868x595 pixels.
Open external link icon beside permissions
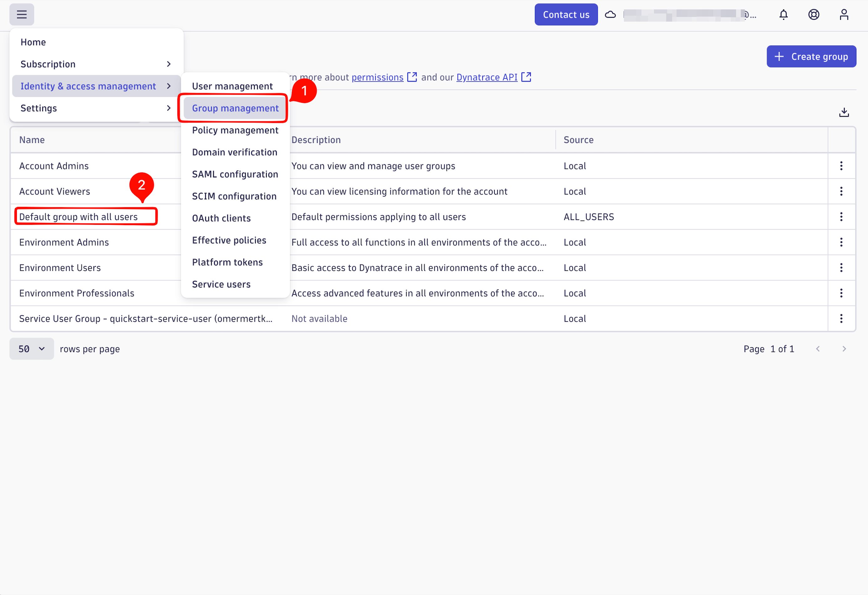[x=412, y=77]
